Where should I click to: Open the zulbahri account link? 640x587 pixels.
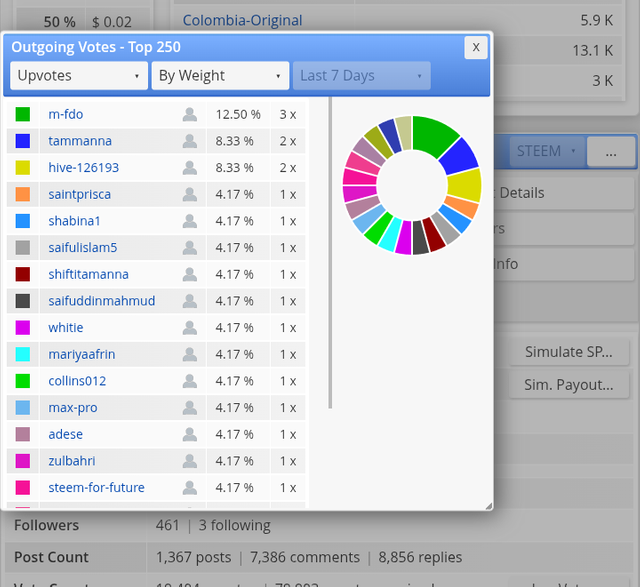coord(72,461)
